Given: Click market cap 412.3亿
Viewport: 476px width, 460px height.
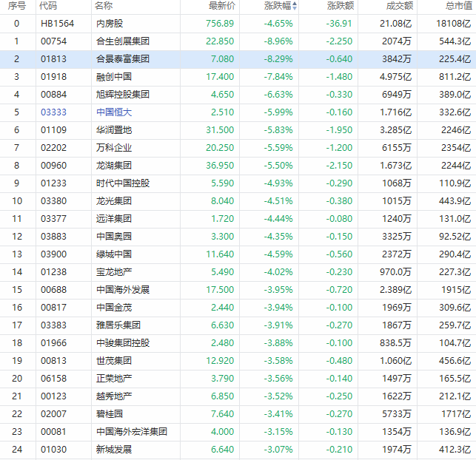Looking at the screenshot, I should (455, 449).
